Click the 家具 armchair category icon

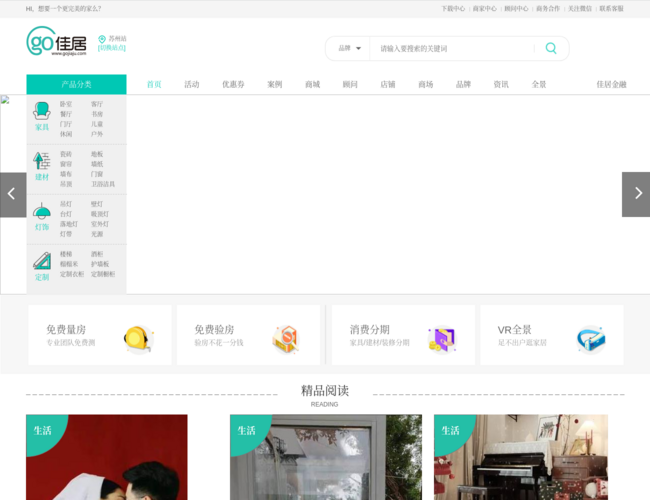pyautogui.click(x=42, y=111)
